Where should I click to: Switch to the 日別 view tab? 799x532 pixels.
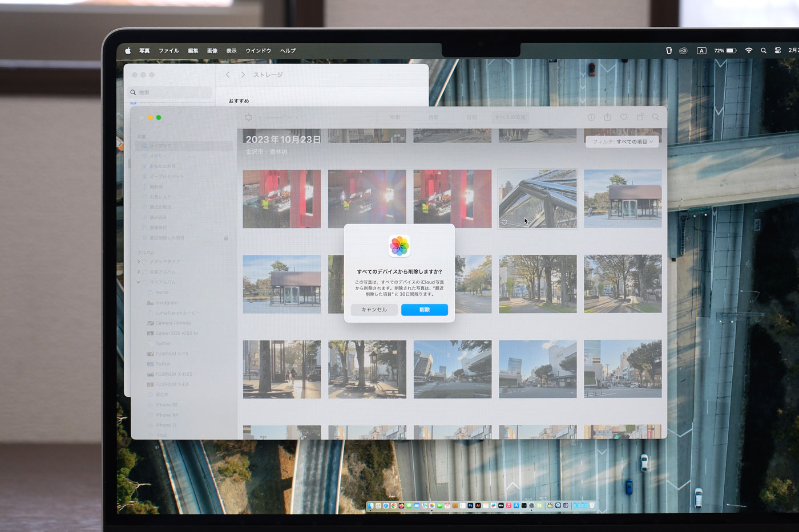point(471,117)
